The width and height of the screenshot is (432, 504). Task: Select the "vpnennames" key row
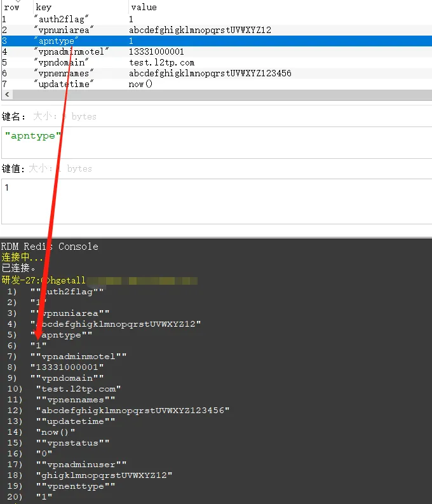[x=64, y=73]
